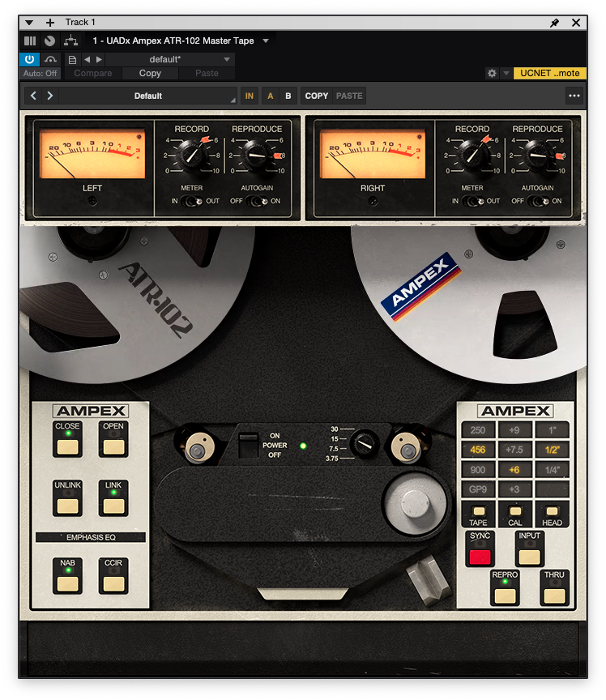Click the routing/sidechain icon in header
This screenshot has width=606, height=700.
70,41
